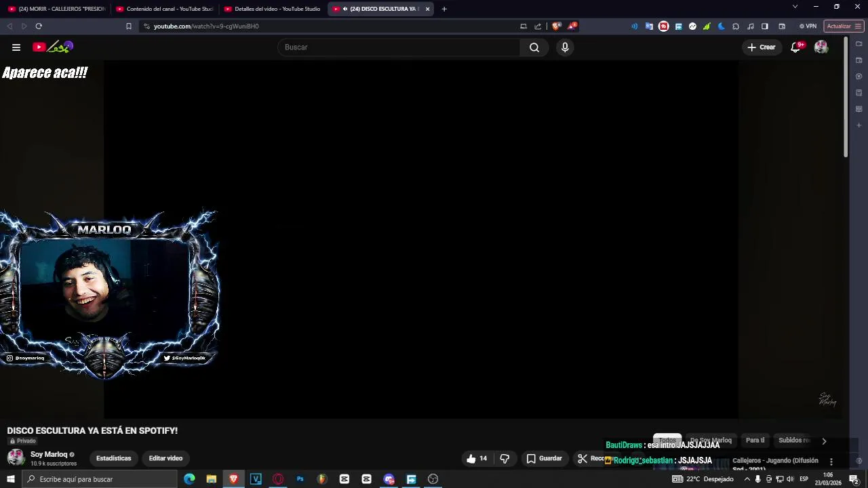Click the Brave Shields lion icon
Image resolution: width=868 pixels, height=488 pixels.
click(557, 26)
